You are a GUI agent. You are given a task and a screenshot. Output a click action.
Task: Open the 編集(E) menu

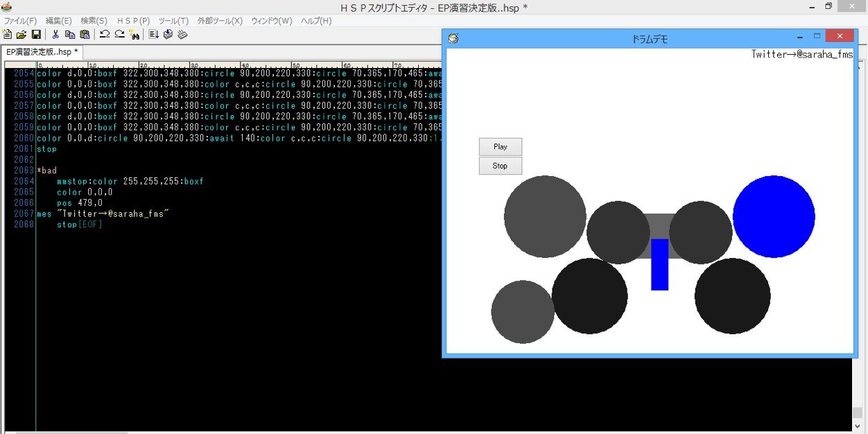[x=59, y=21]
